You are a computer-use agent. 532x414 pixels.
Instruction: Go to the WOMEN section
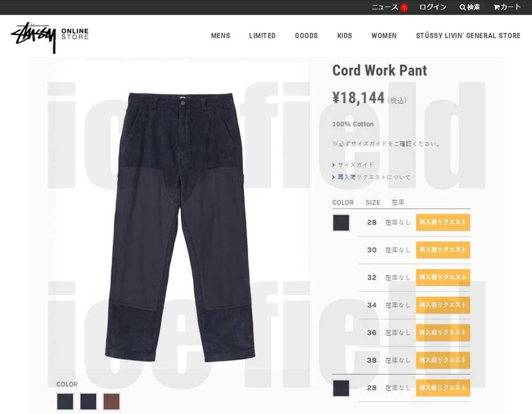tap(384, 35)
